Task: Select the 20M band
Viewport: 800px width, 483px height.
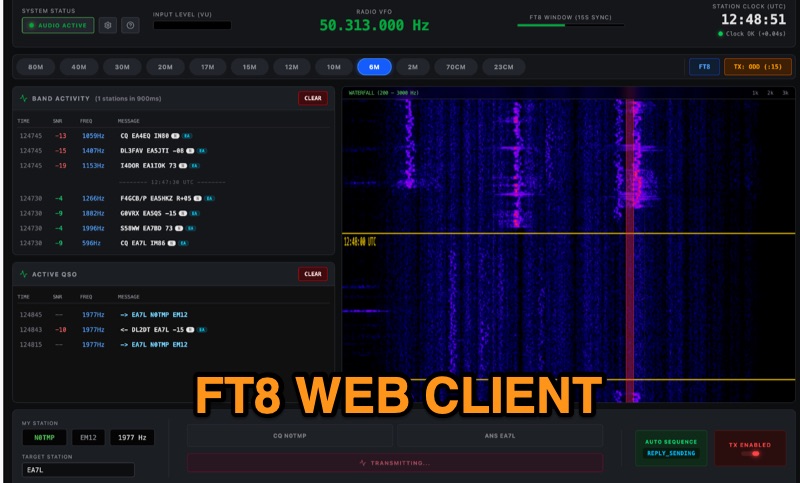Action: click(x=165, y=67)
